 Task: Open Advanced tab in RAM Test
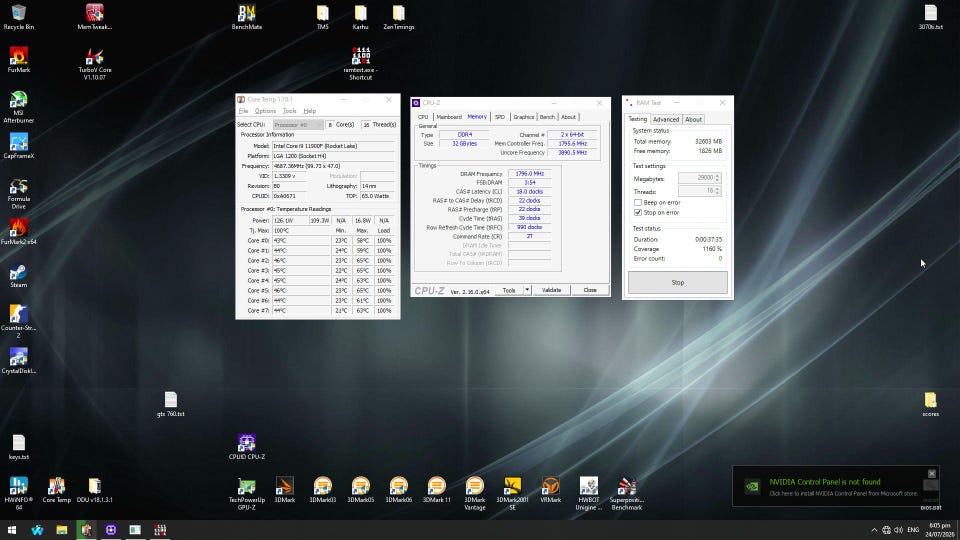pos(666,119)
